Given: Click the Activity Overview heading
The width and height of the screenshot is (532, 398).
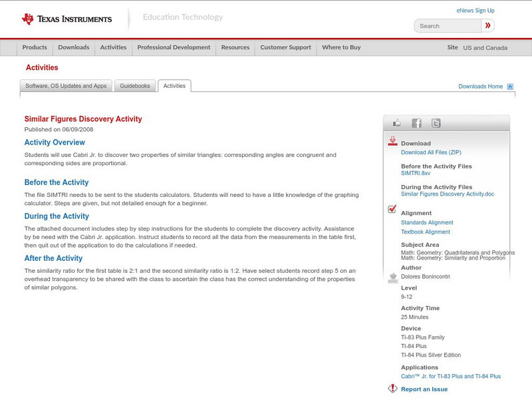Looking at the screenshot, I should click(55, 142).
